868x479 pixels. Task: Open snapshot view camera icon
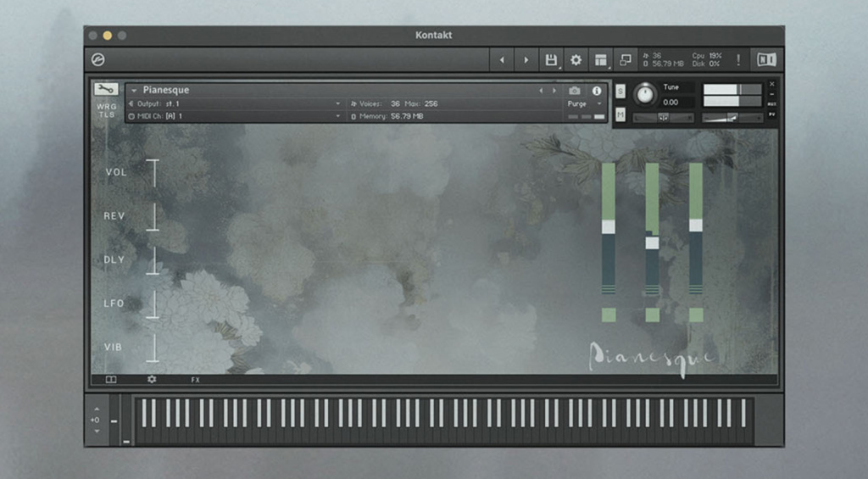click(575, 90)
